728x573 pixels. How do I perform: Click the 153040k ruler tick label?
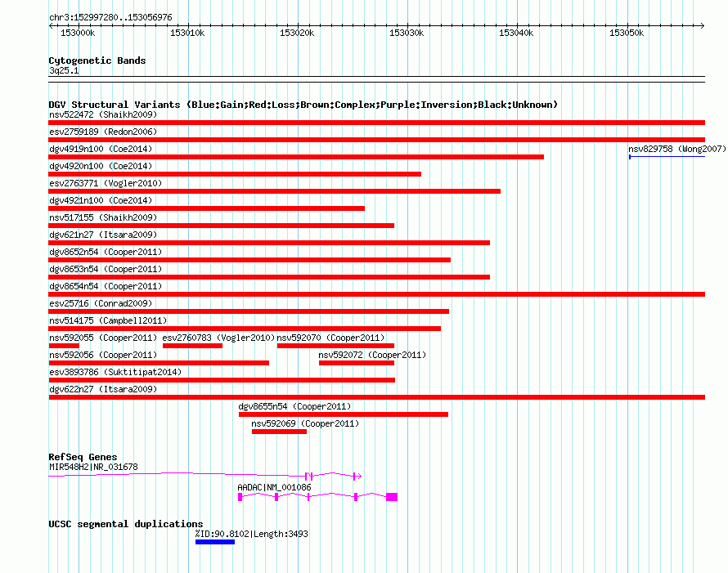click(x=516, y=33)
